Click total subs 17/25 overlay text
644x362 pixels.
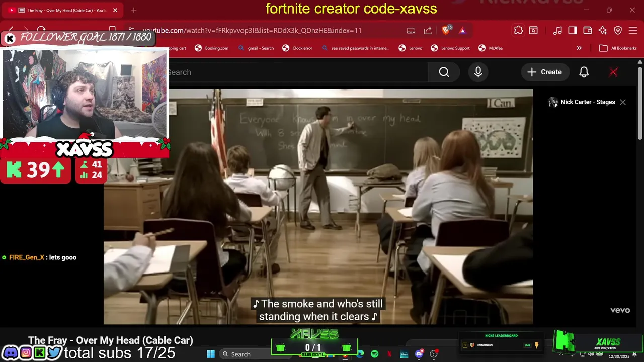point(120,353)
